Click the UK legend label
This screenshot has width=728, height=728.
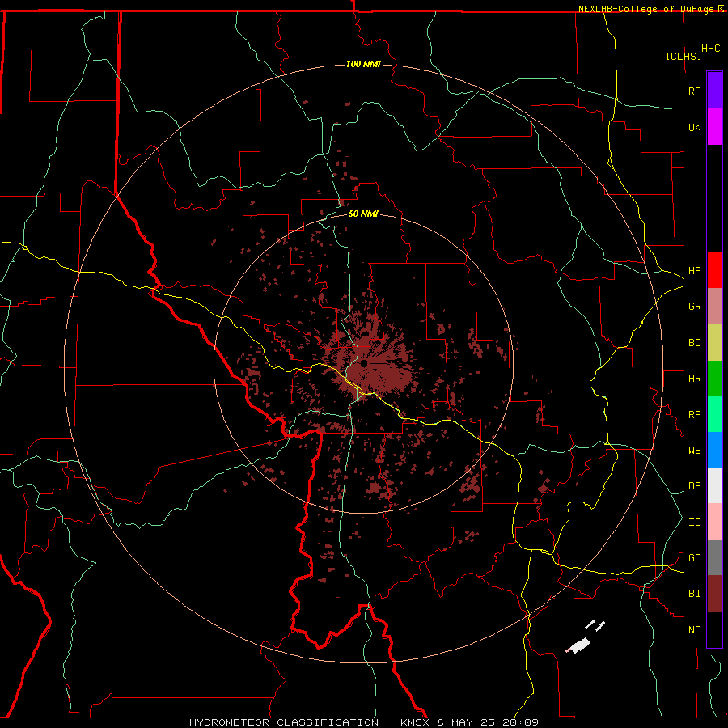pyautogui.click(x=694, y=127)
